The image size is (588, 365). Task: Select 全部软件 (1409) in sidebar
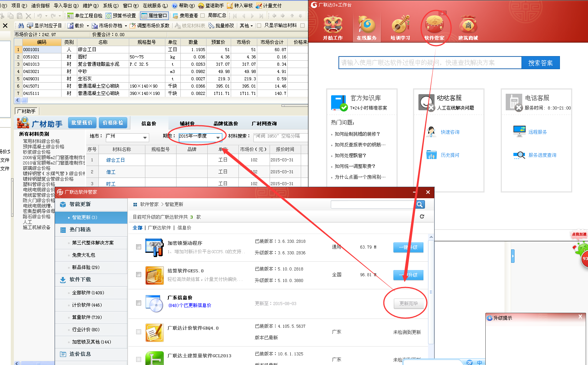coord(91,293)
